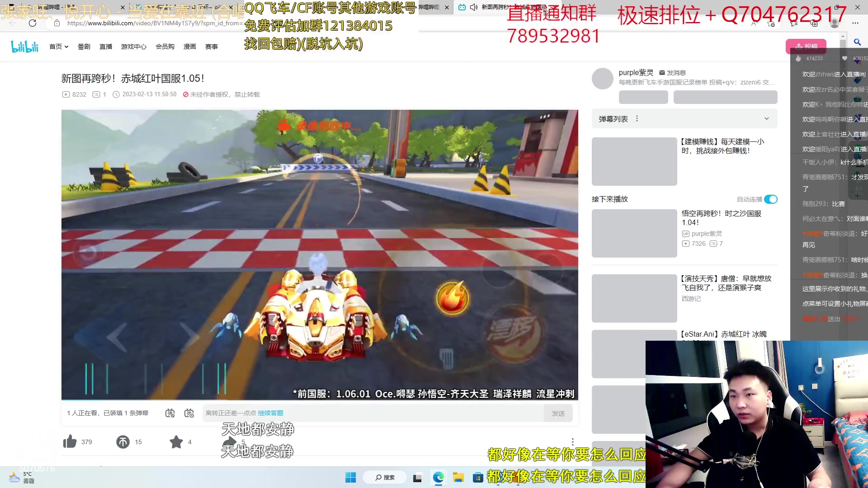This screenshot has height=488, width=868.
Task: Open 赛事 nav item
Action: pyautogui.click(x=212, y=47)
